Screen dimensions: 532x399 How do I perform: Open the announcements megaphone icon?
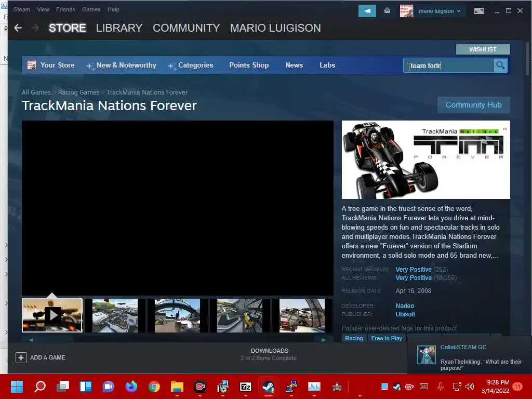coord(367,11)
